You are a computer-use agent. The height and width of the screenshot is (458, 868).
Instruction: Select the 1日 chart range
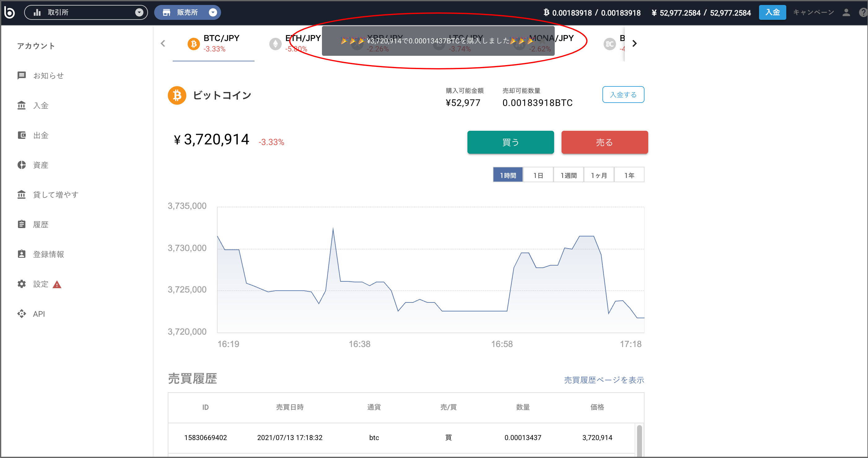pyautogui.click(x=538, y=175)
